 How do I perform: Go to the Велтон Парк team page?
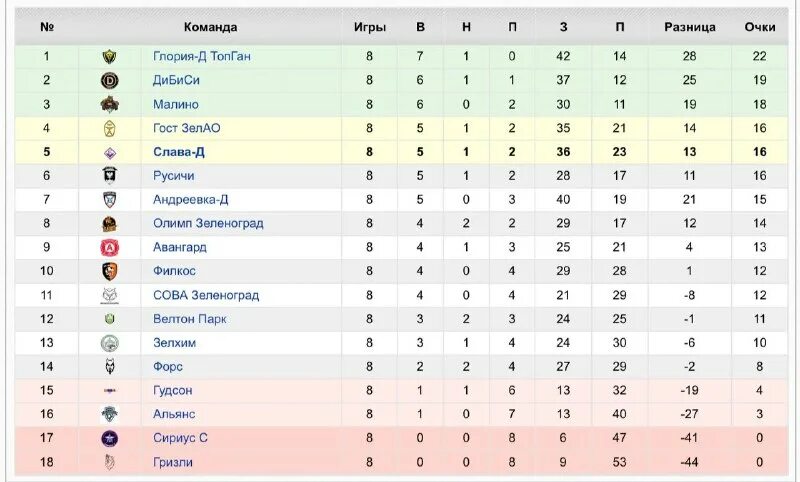click(190, 319)
